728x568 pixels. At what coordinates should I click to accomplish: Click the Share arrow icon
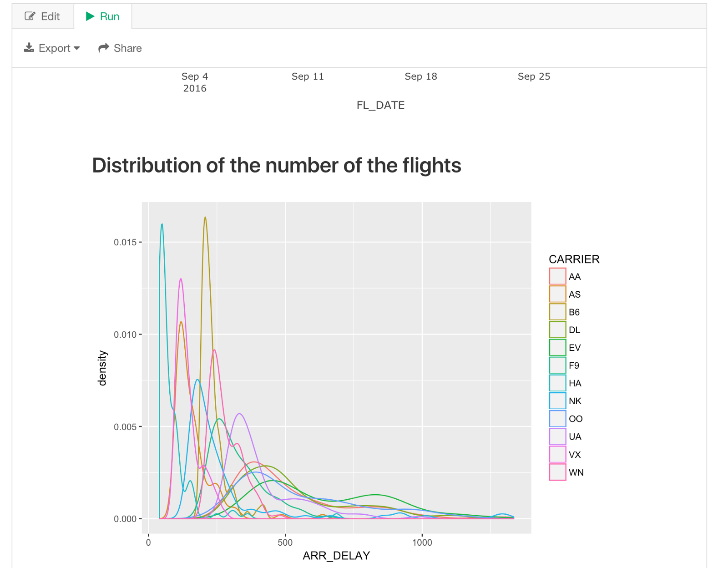pyautogui.click(x=104, y=48)
